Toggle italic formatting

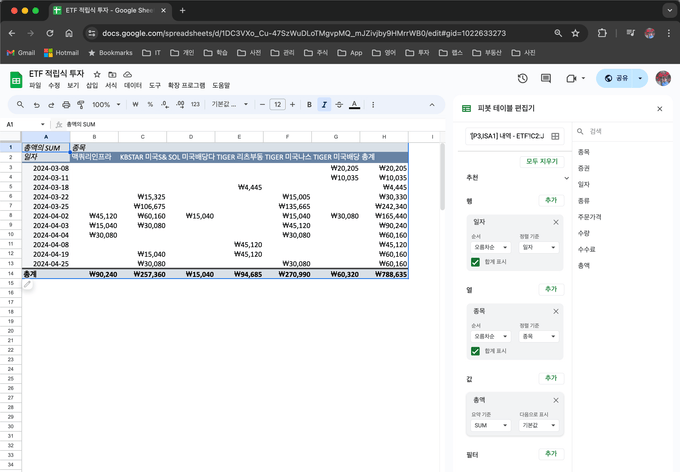tap(324, 105)
